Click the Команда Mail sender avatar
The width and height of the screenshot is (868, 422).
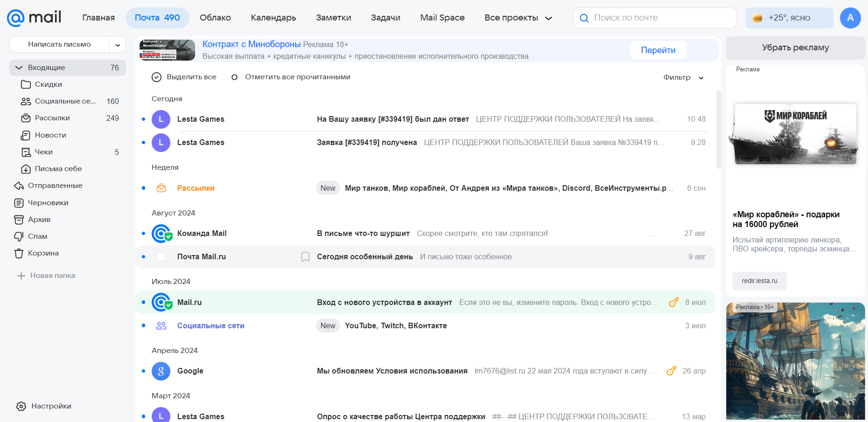(x=161, y=234)
